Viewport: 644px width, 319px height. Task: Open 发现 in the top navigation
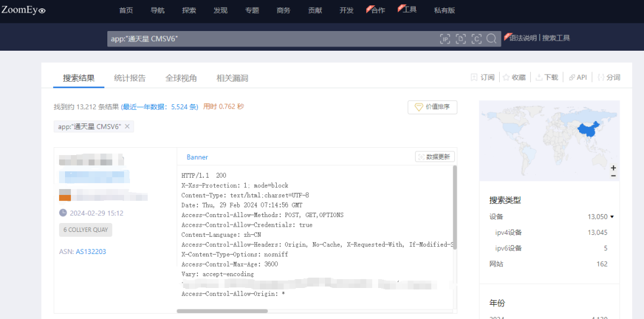[221, 11]
